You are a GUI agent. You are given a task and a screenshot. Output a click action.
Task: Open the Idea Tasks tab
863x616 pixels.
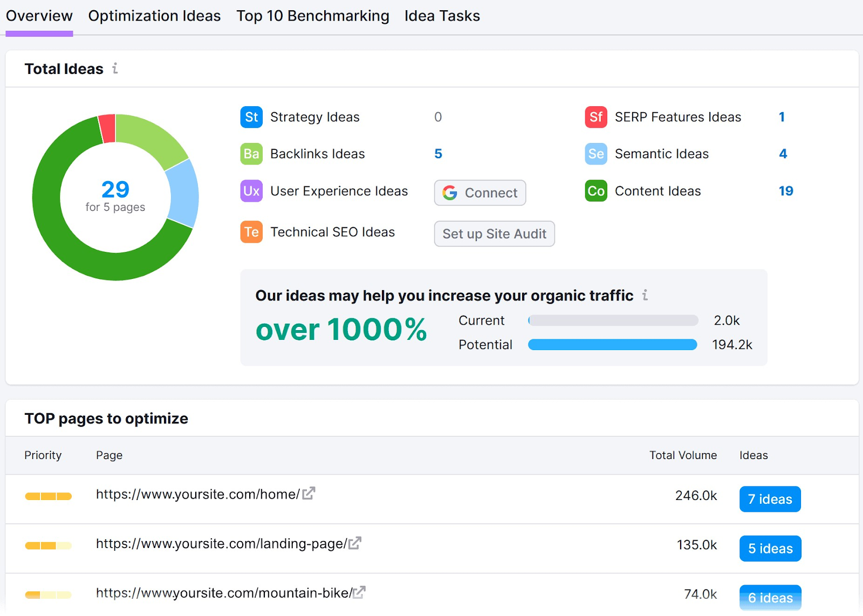click(x=442, y=16)
